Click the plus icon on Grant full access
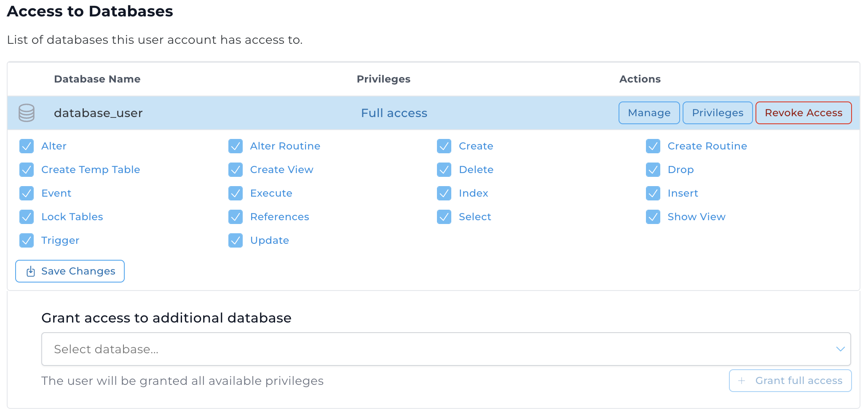 click(x=742, y=381)
